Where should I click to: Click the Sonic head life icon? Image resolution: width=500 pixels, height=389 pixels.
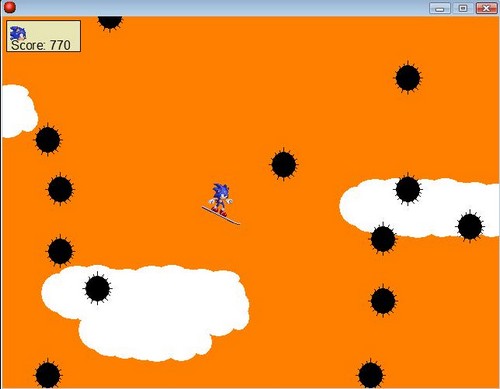[18, 33]
